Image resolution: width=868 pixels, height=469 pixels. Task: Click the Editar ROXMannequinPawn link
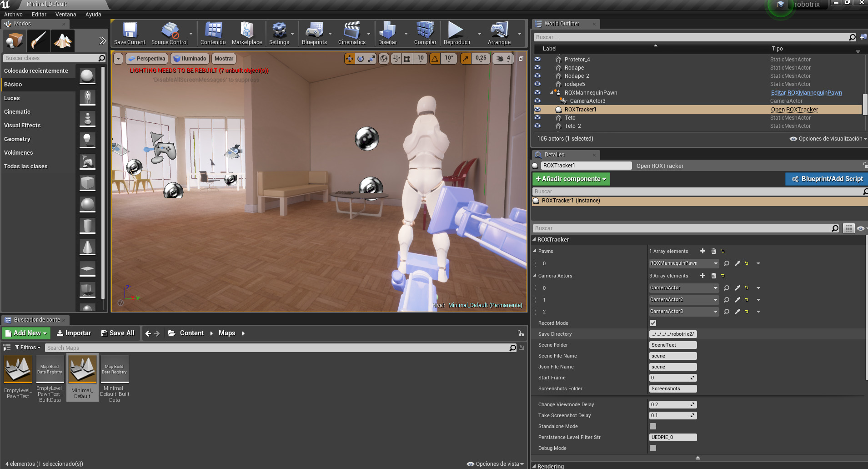click(x=806, y=93)
